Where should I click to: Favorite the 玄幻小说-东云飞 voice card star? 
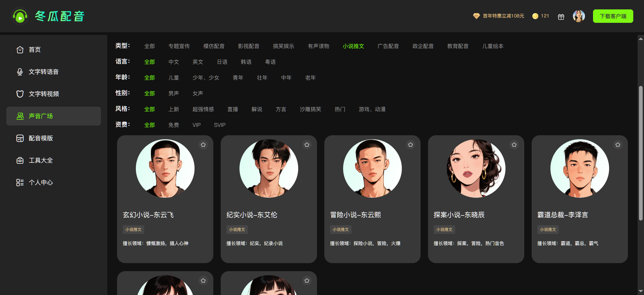click(x=203, y=145)
